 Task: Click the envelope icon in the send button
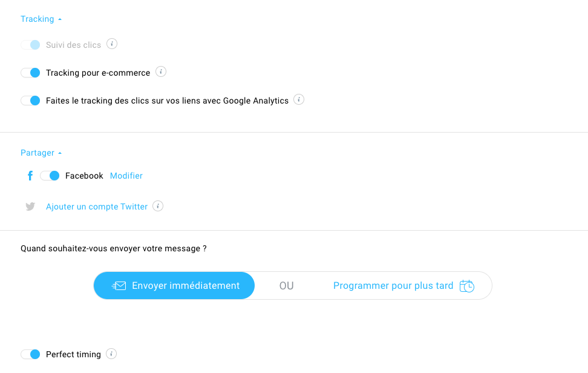pyautogui.click(x=119, y=286)
